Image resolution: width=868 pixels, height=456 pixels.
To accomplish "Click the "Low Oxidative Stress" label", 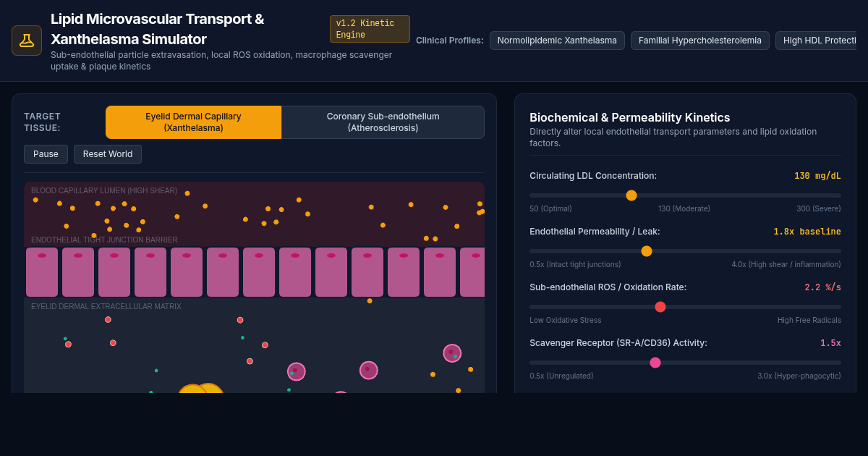I will coord(566,320).
